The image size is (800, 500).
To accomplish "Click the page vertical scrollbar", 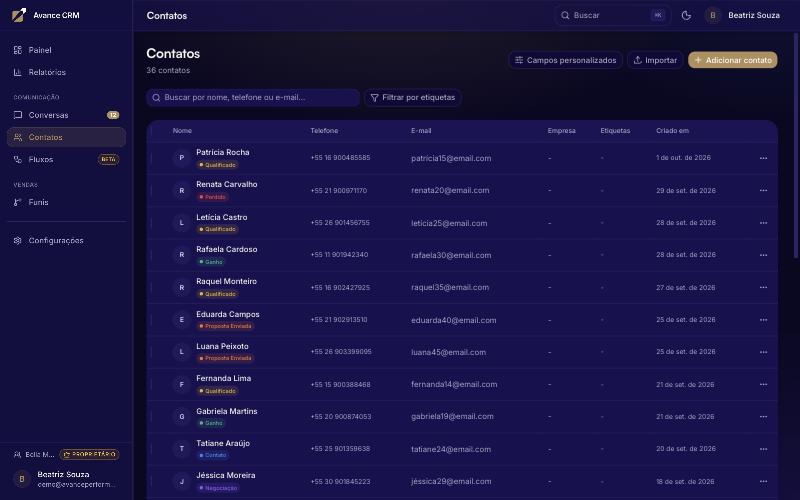I will coord(796,143).
